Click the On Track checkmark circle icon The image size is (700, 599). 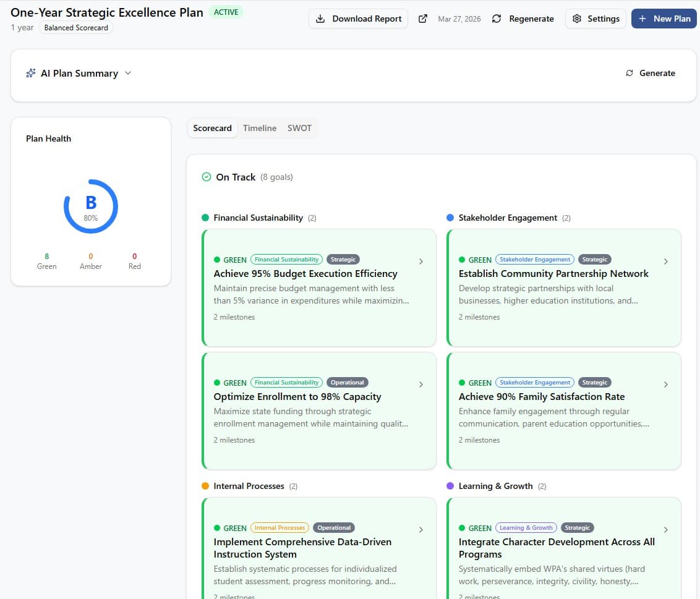207,177
